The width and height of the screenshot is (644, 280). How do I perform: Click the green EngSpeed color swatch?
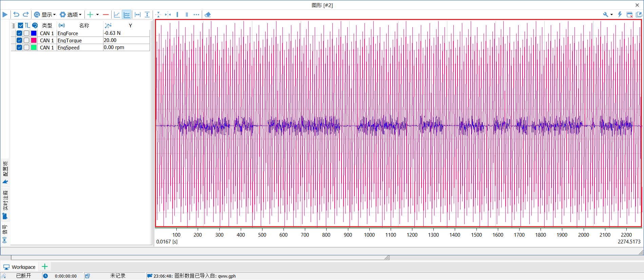(x=34, y=47)
